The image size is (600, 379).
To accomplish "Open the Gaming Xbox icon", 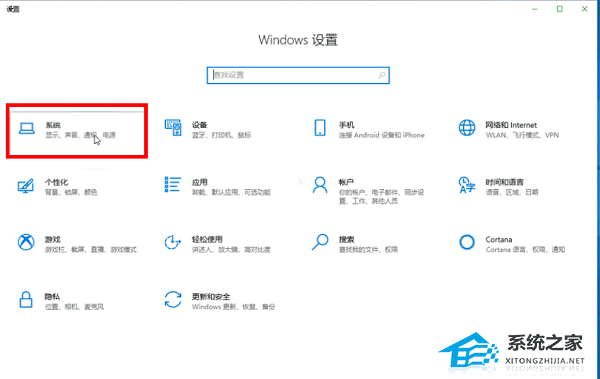I will pos(26,242).
